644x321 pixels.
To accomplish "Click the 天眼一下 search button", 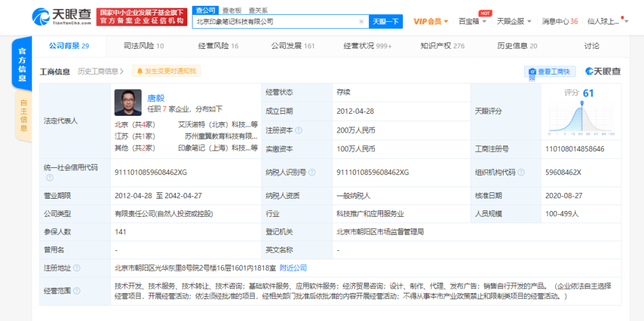I will click(385, 21).
